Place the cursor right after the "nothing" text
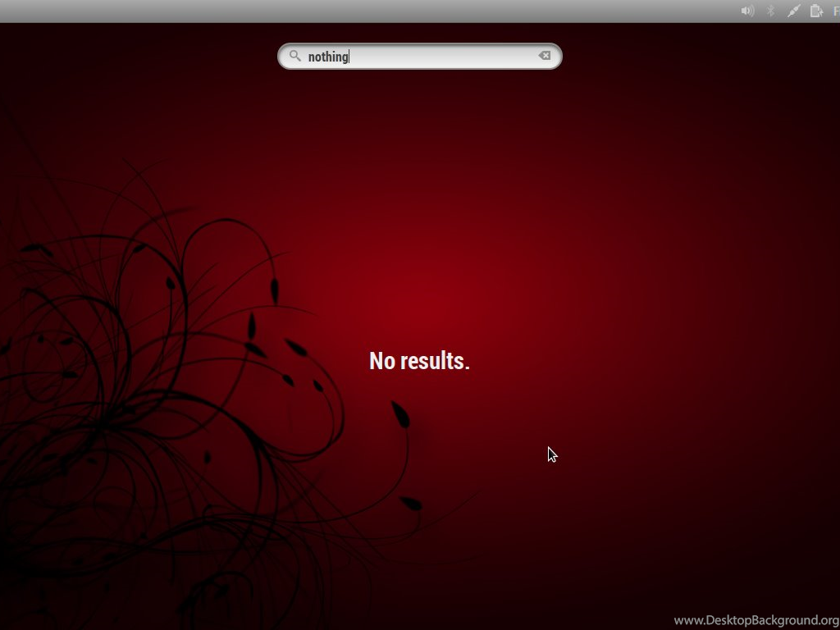 click(x=350, y=57)
